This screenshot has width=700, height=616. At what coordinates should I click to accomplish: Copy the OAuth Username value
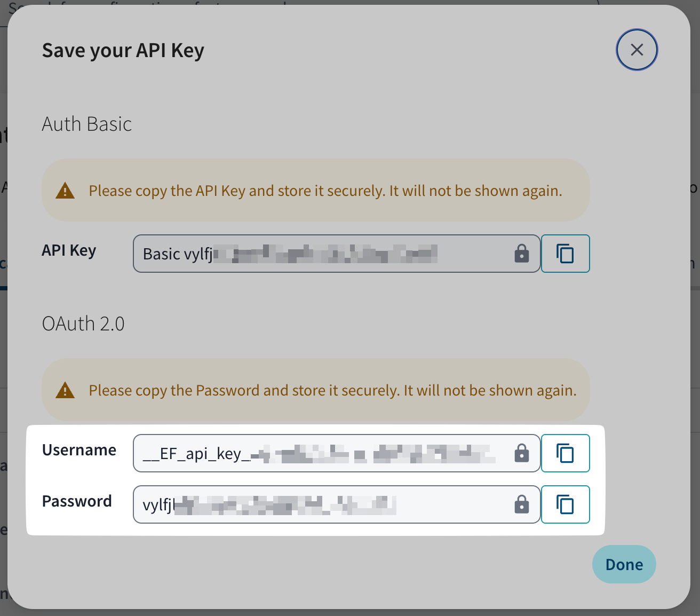565,453
